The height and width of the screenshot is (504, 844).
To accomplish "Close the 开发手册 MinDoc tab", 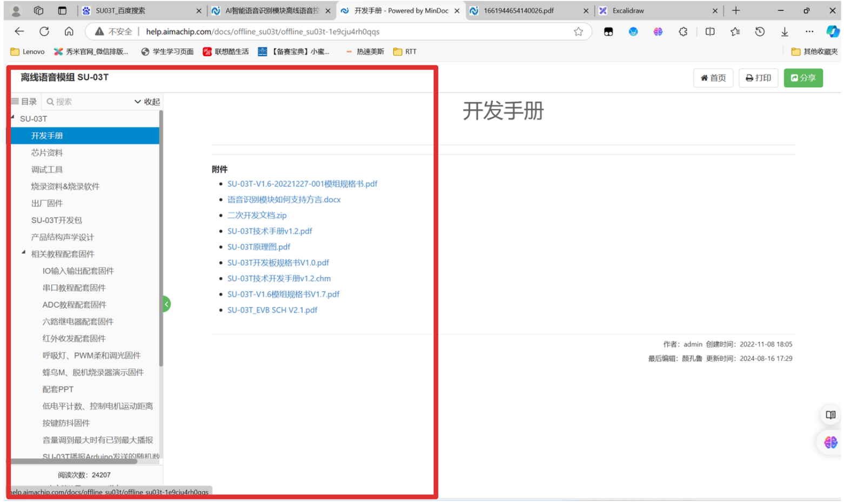I will pyautogui.click(x=457, y=10).
